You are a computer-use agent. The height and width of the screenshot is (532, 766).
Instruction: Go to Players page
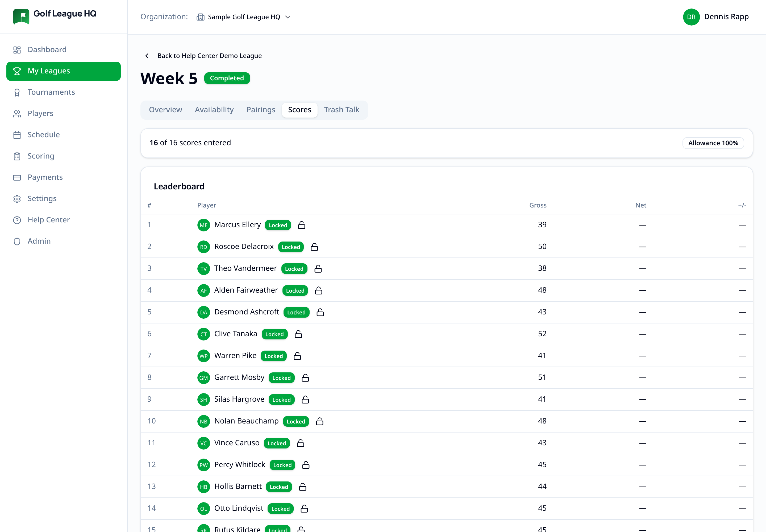coord(63,114)
